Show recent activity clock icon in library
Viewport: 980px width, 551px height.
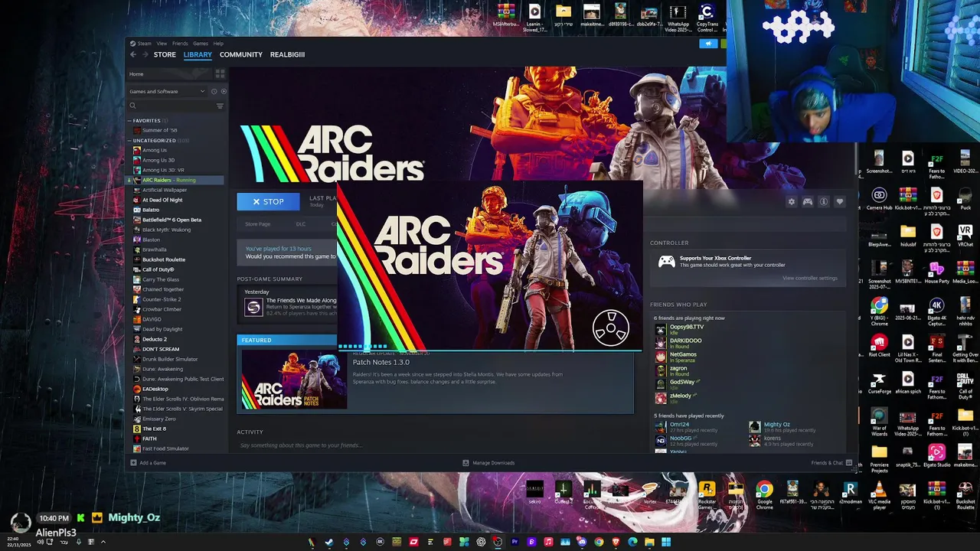pyautogui.click(x=214, y=91)
